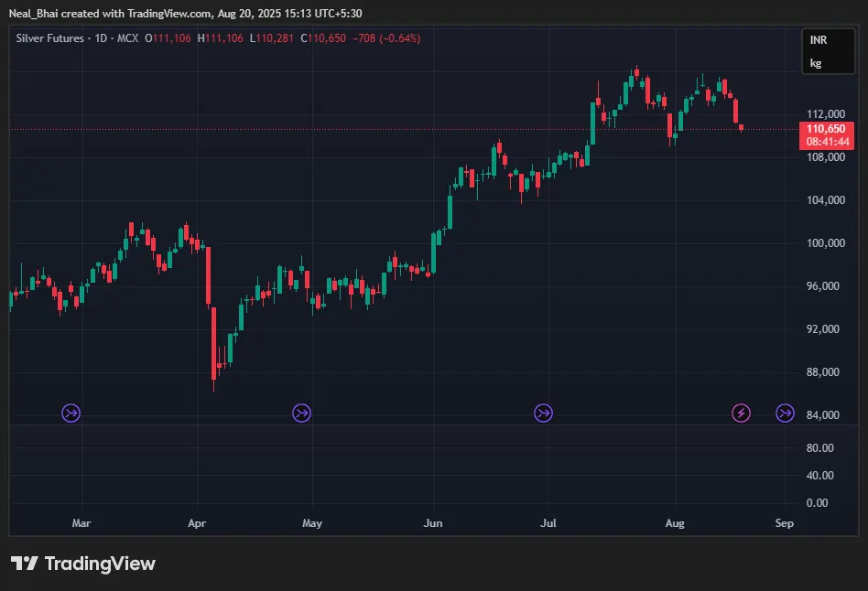Click the close value C110,650
This screenshot has width=868, height=591.
[323, 38]
